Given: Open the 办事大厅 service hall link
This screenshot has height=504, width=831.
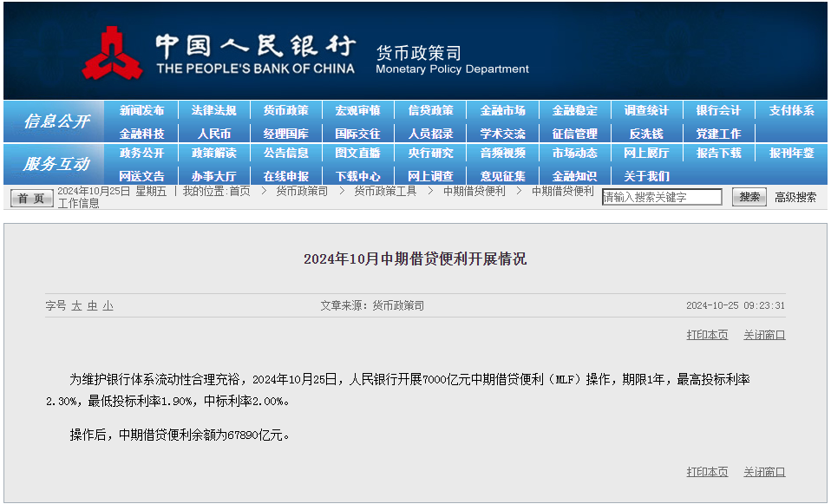Looking at the screenshot, I should coord(214,176).
